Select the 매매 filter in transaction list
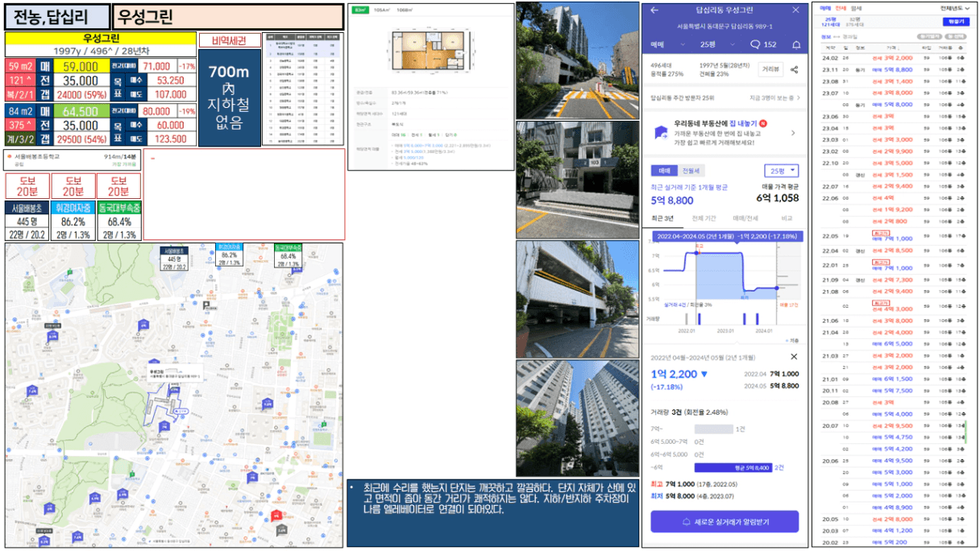Image resolution: width=980 pixels, height=551 pixels. tap(825, 8)
